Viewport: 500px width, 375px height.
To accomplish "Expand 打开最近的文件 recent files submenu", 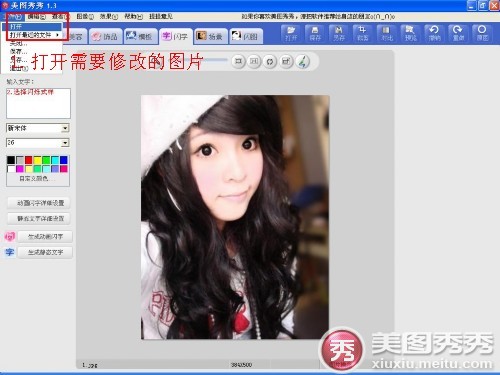I will pos(32,35).
